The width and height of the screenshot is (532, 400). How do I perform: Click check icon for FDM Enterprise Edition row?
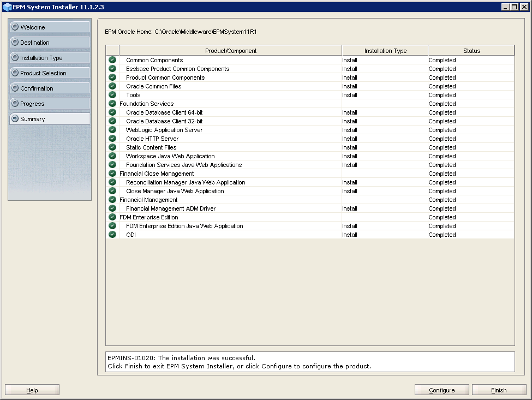click(x=112, y=217)
